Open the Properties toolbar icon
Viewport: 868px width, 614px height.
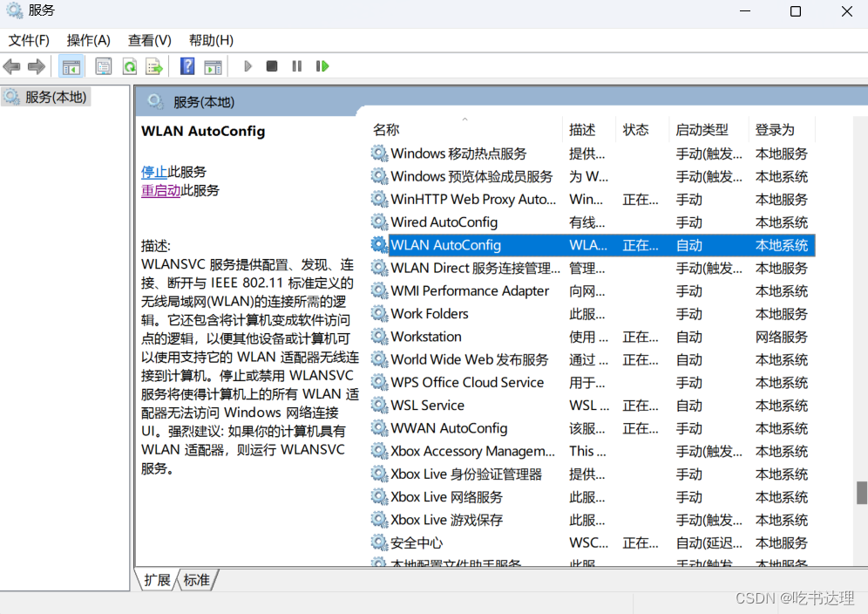(104, 67)
